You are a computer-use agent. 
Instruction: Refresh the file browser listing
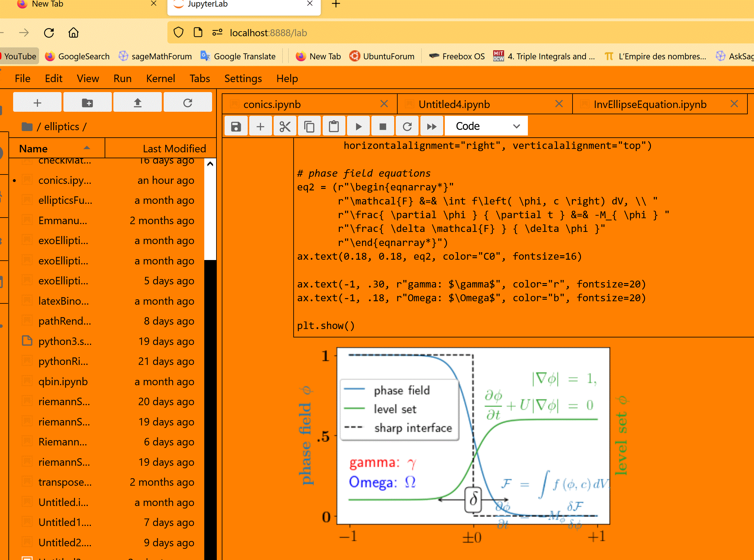188,102
